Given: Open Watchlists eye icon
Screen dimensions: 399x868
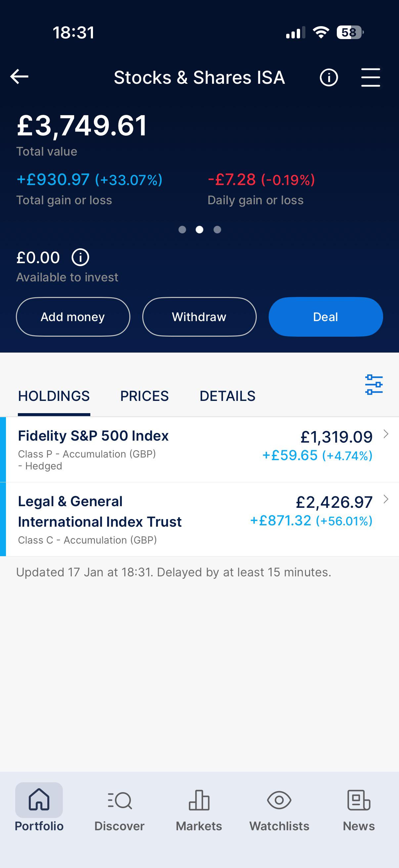Looking at the screenshot, I should (279, 800).
